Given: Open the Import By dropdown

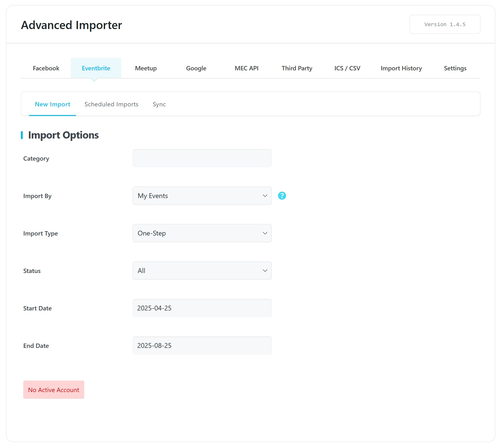Looking at the screenshot, I should point(202,196).
